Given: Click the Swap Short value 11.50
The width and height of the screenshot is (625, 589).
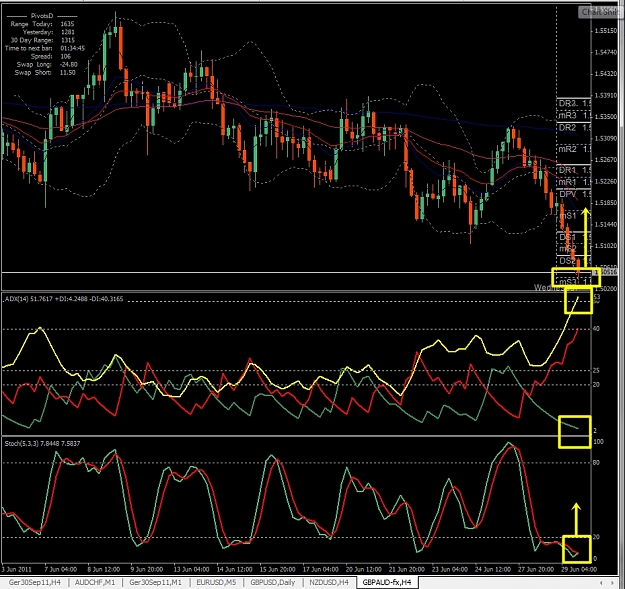Looking at the screenshot, I should coord(67,73).
